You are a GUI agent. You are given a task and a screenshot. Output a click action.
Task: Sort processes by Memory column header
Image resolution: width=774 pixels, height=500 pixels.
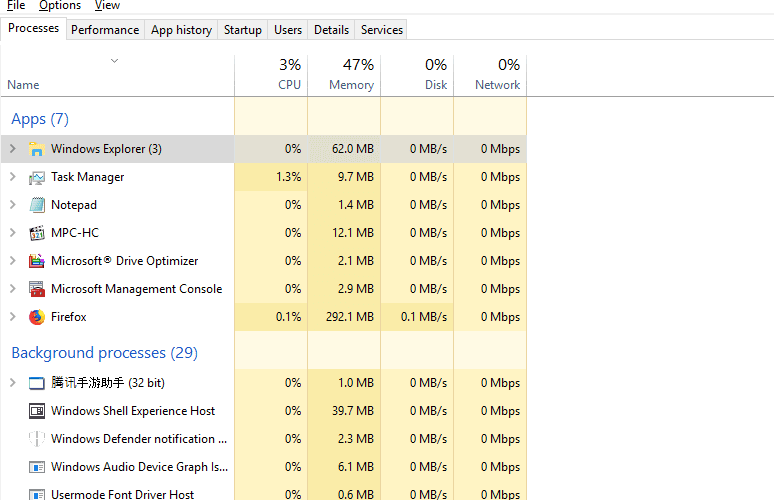pyautogui.click(x=344, y=75)
